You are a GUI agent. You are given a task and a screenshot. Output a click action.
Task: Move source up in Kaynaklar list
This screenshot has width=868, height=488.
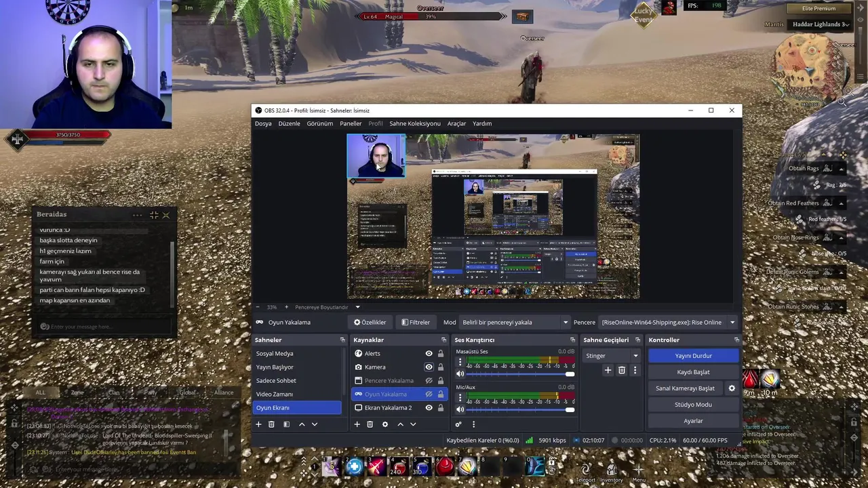pos(400,424)
